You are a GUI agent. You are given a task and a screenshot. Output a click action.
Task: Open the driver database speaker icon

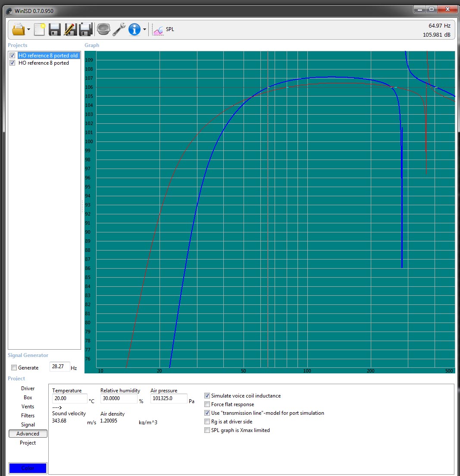103,29
